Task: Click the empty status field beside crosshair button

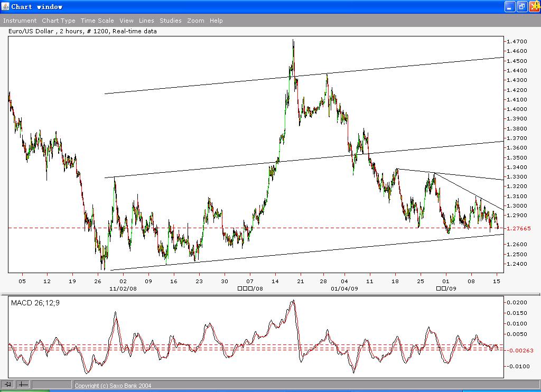Action: (52, 384)
